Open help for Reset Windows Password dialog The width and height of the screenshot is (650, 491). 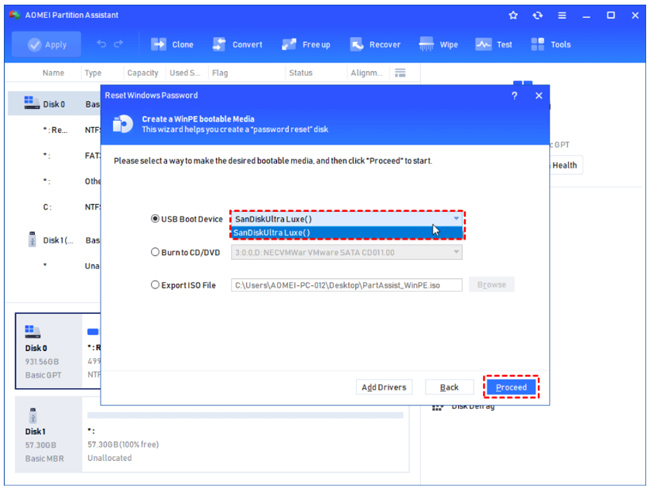[x=514, y=96]
